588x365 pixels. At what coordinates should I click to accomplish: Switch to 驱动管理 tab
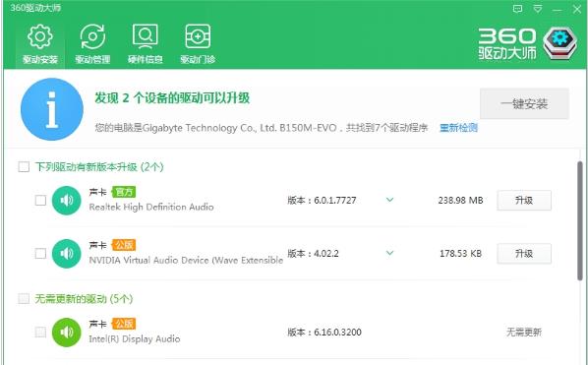coord(92,44)
